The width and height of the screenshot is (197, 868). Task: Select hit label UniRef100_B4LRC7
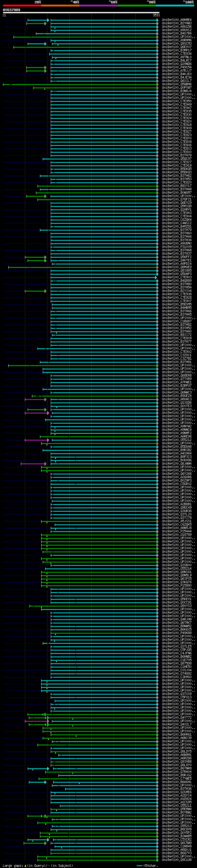[x=177, y=61]
